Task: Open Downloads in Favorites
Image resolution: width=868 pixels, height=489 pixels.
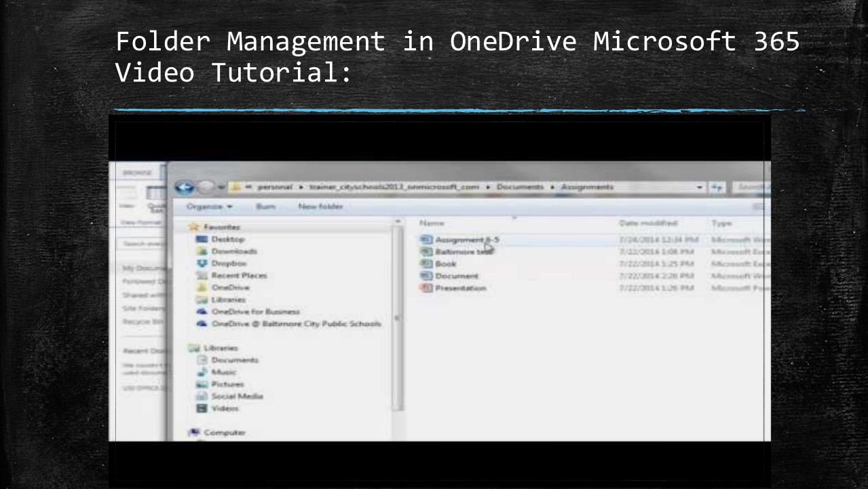Action: click(234, 251)
